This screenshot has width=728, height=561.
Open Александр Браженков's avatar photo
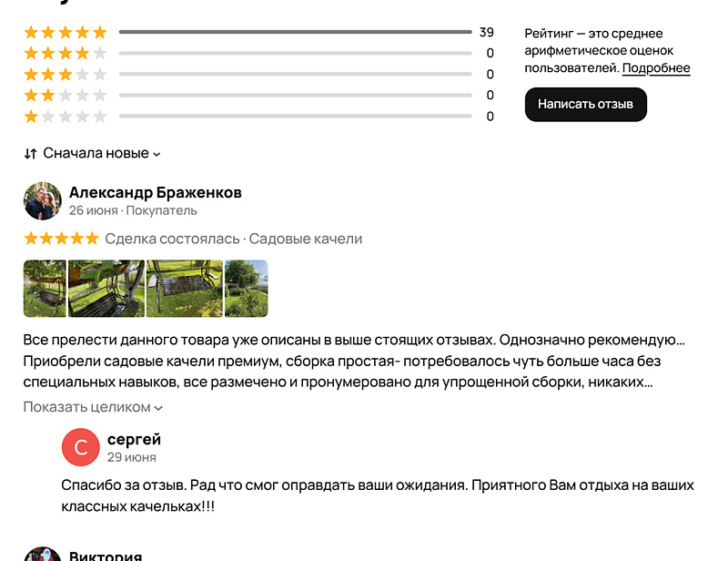tap(43, 200)
